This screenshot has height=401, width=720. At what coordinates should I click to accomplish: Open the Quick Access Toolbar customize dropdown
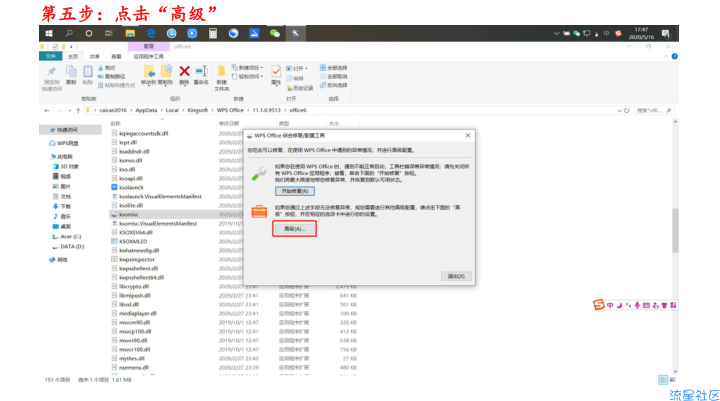pyautogui.click(x=71, y=47)
